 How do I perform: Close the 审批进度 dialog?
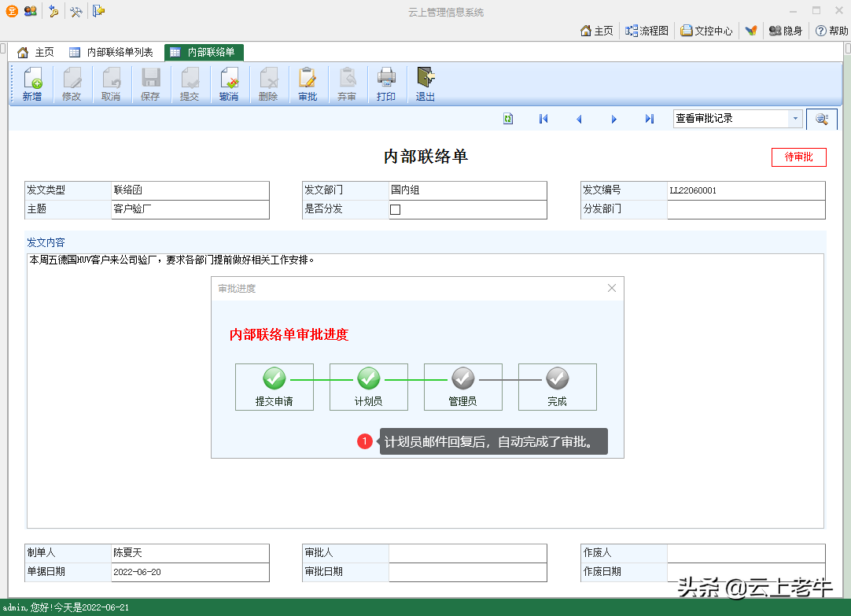click(x=612, y=288)
